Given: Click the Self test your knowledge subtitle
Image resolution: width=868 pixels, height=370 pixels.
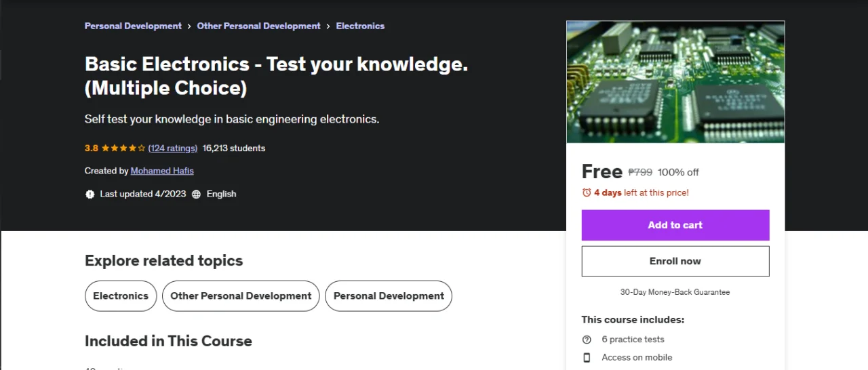Looking at the screenshot, I should pyautogui.click(x=232, y=119).
